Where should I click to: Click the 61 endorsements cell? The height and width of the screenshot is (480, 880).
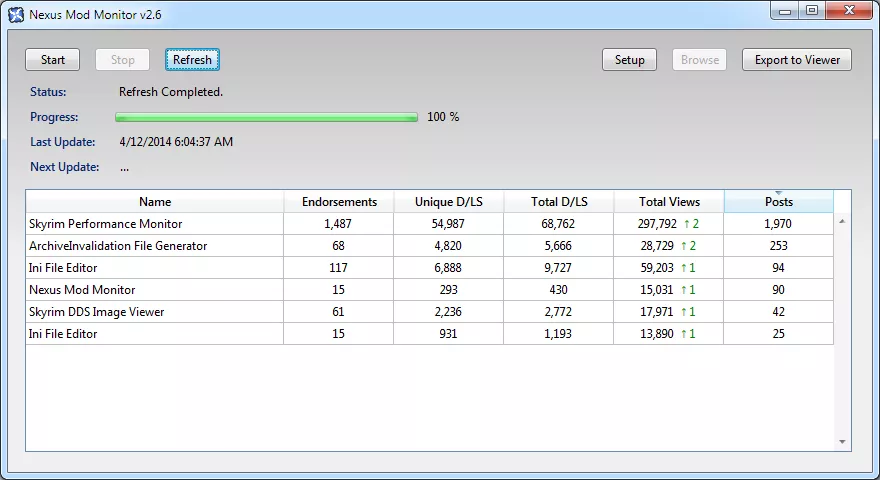coord(338,312)
